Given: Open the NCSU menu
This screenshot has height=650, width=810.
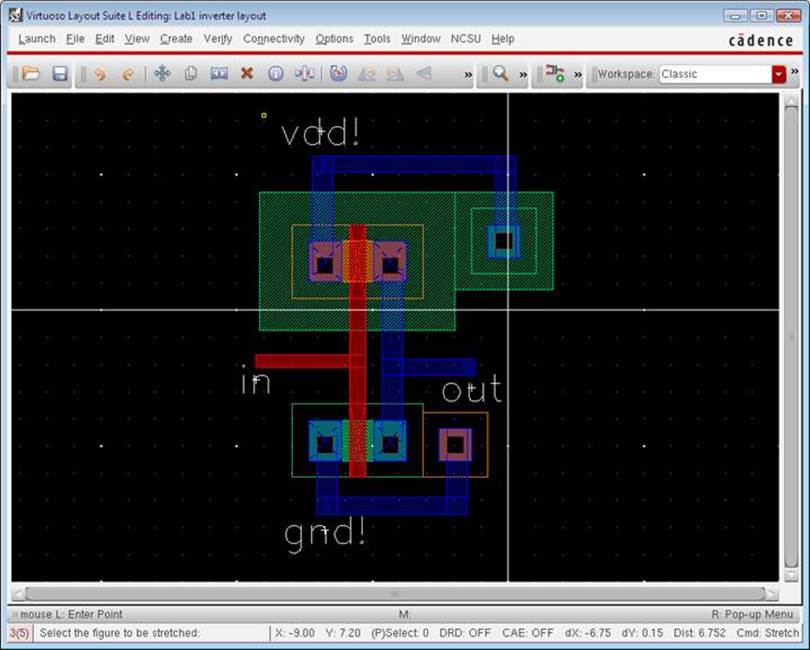Looking at the screenshot, I should (x=465, y=38).
